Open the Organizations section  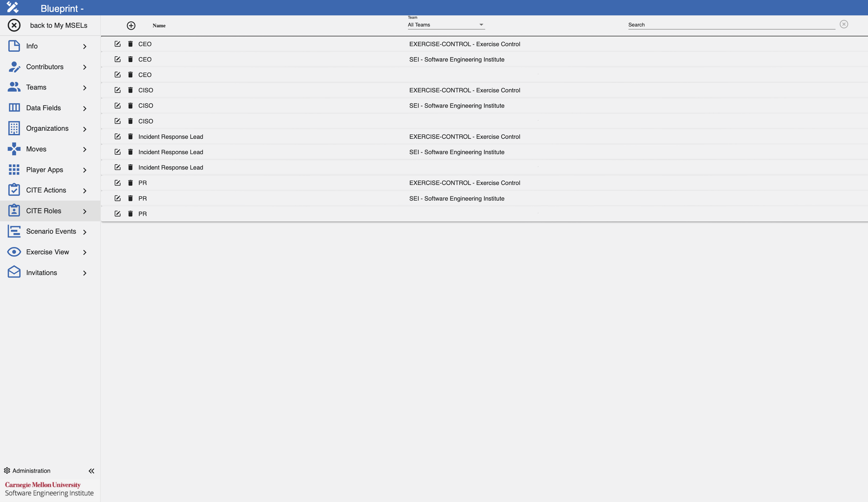click(47, 128)
